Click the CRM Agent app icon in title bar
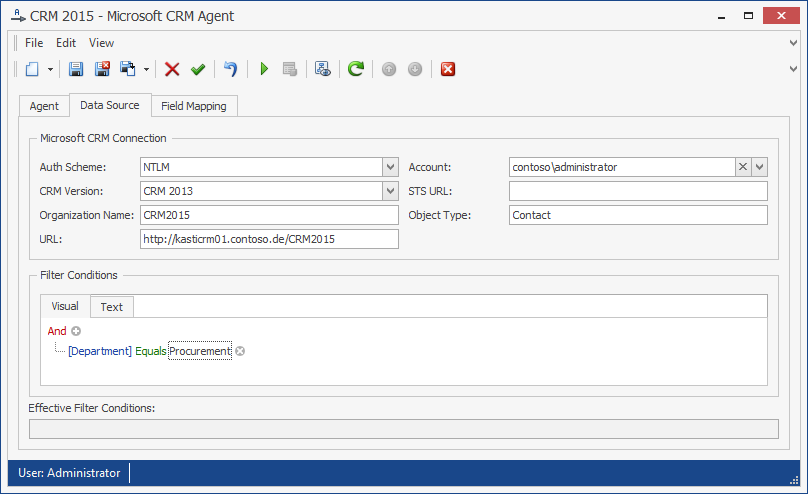The image size is (808, 494). pyautogui.click(x=18, y=16)
